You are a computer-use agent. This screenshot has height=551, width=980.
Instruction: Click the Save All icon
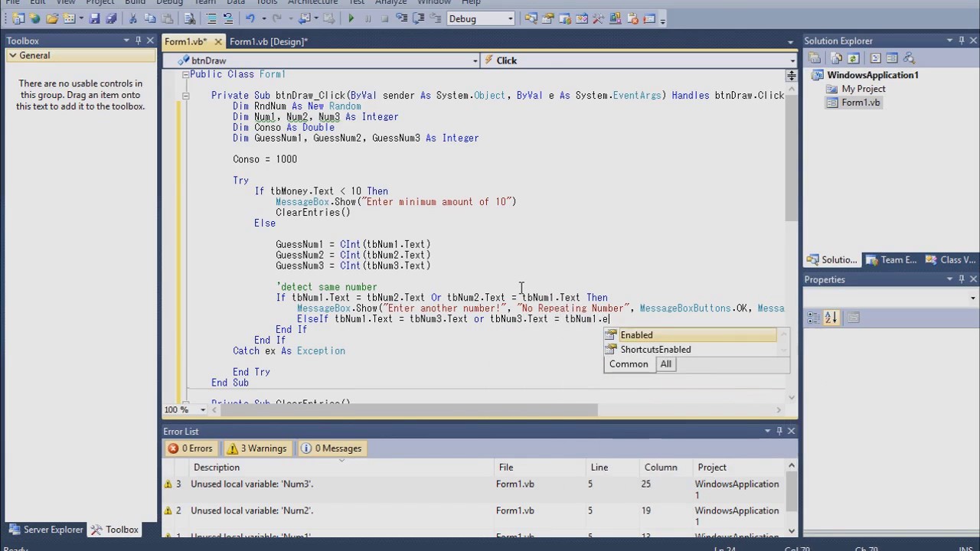111,18
